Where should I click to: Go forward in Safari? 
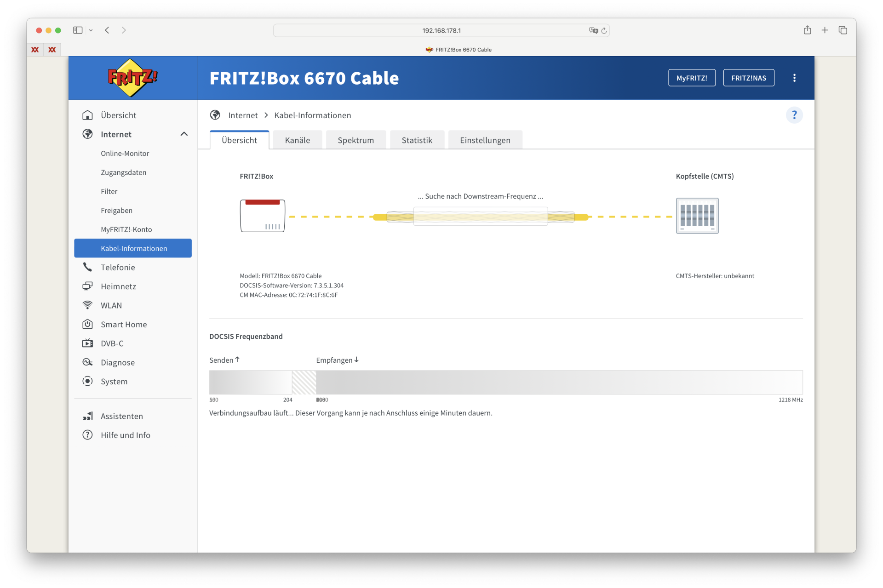tap(124, 30)
